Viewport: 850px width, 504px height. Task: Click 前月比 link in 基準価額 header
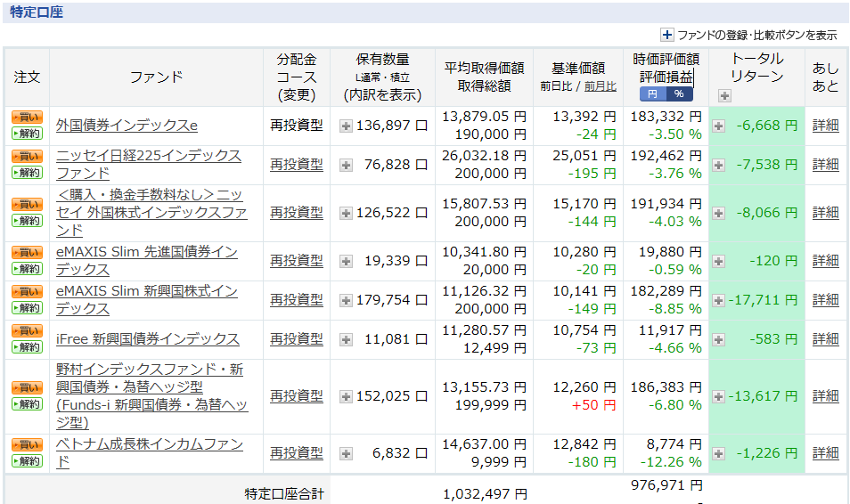click(601, 86)
